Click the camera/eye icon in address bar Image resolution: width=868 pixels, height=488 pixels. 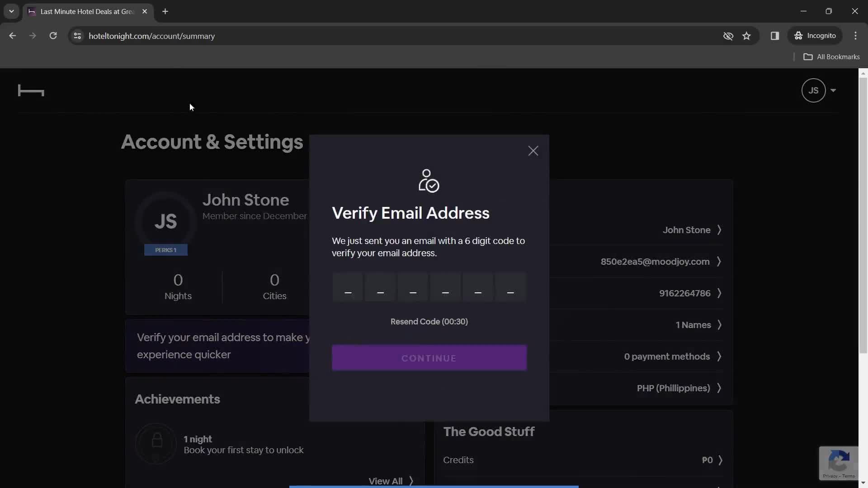click(728, 36)
